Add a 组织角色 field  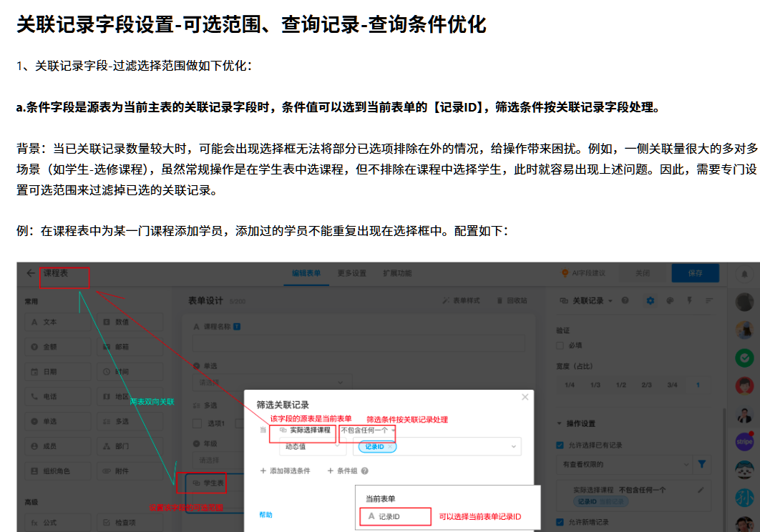pos(58,471)
